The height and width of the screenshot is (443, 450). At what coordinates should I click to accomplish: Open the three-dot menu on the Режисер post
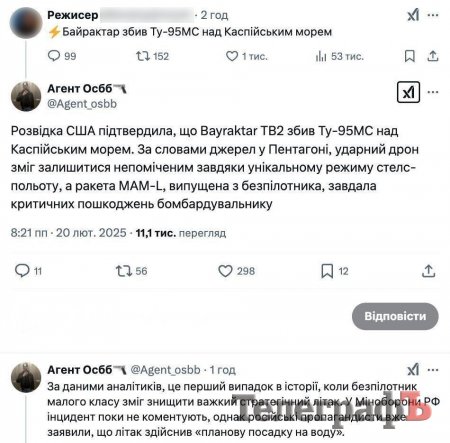(x=433, y=15)
